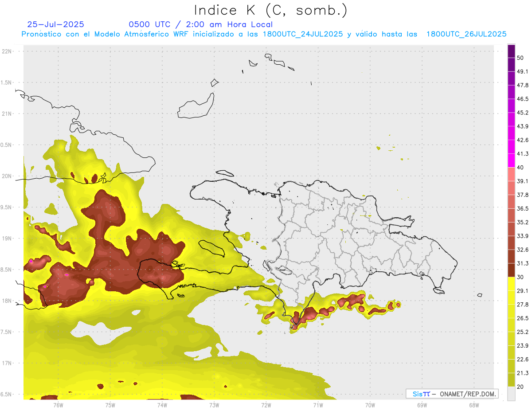Click longitude label "73W"
This screenshot has width=532, height=411.
(x=214, y=405)
